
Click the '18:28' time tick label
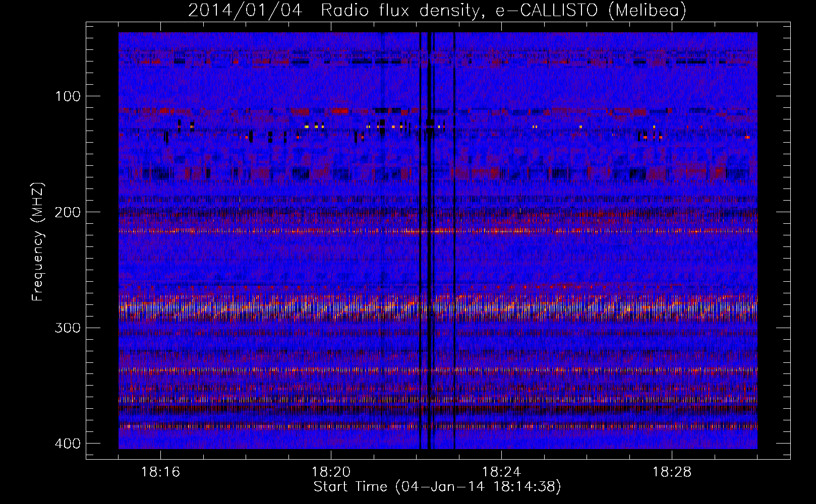click(672, 472)
